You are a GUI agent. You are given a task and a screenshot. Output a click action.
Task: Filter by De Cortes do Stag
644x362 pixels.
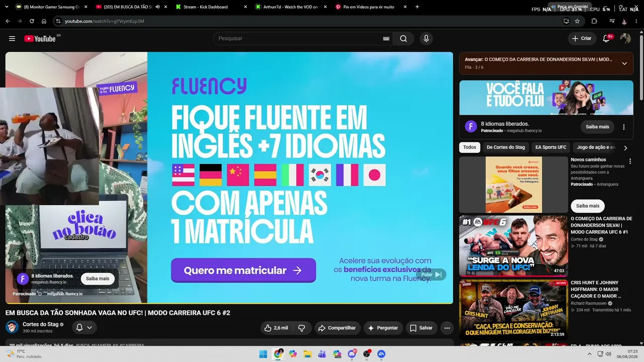pyautogui.click(x=506, y=147)
